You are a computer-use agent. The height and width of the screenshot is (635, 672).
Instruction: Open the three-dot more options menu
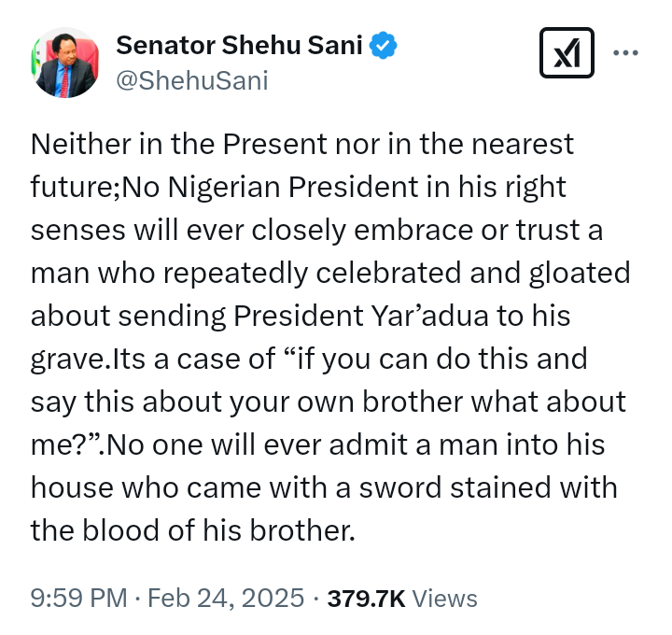[x=625, y=52]
